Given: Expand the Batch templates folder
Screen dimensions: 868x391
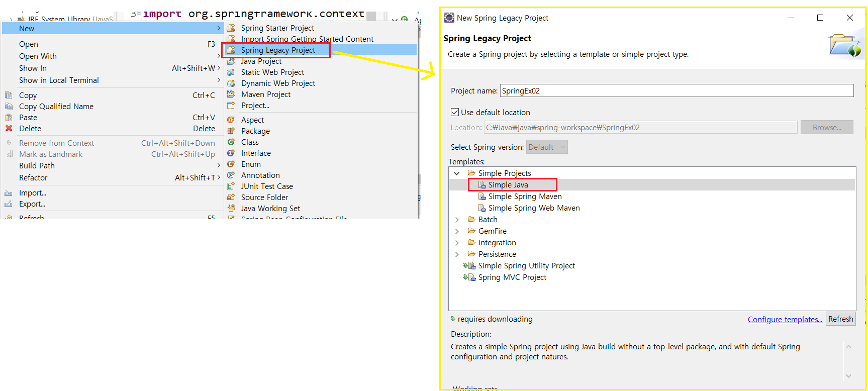Looking at the screenshot, I should (x=457, y=220).
